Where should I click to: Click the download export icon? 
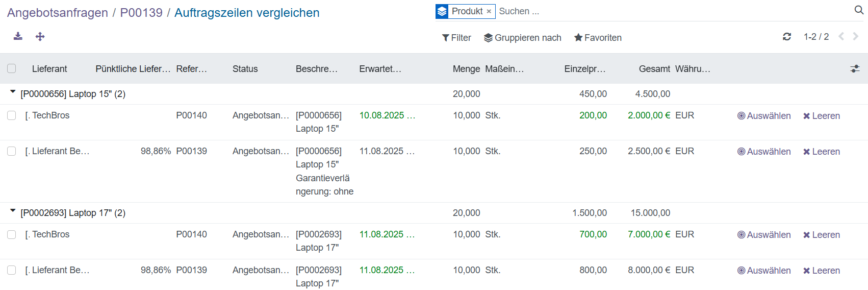tap(18, 36)
